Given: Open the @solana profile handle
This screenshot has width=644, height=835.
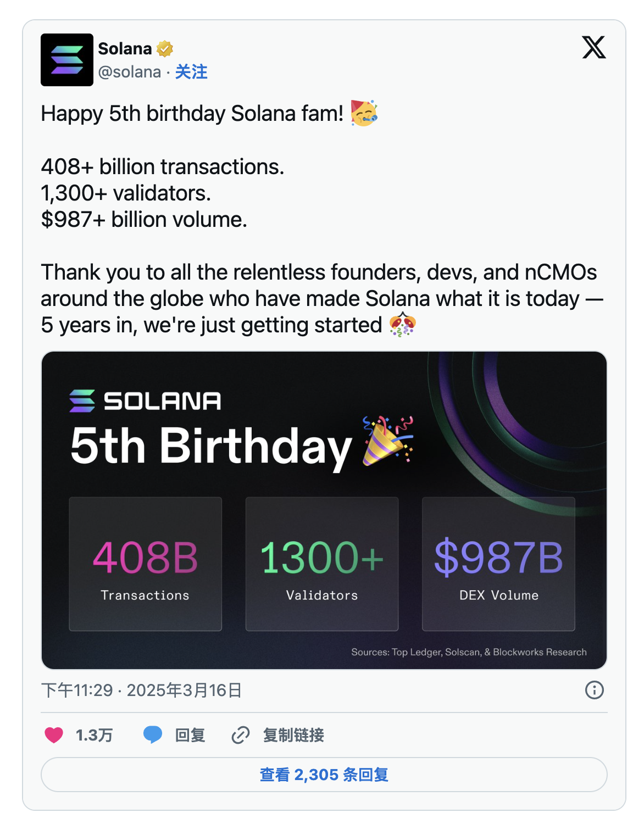Looking at the screenshot, I should tap(130, 71).
